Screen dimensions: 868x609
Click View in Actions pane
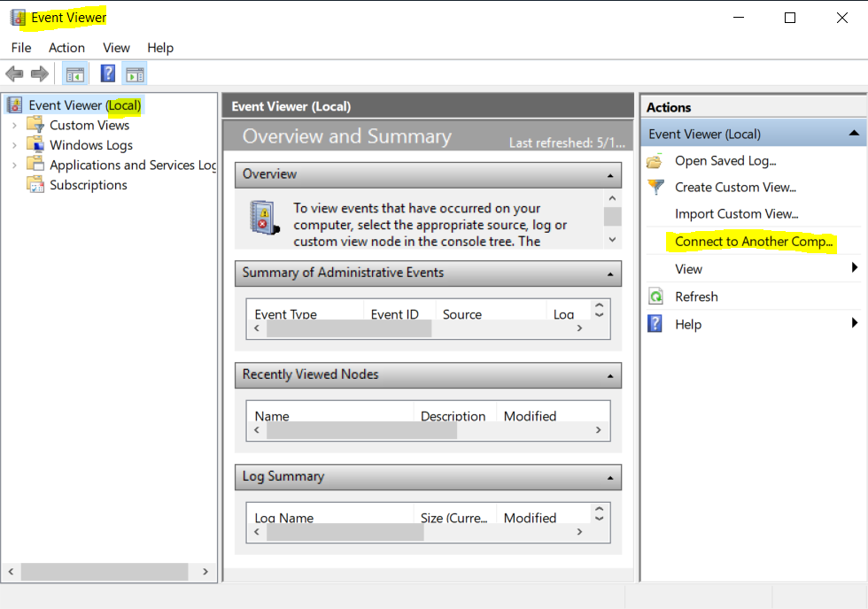pyautogui.click(x=689, y=269)
